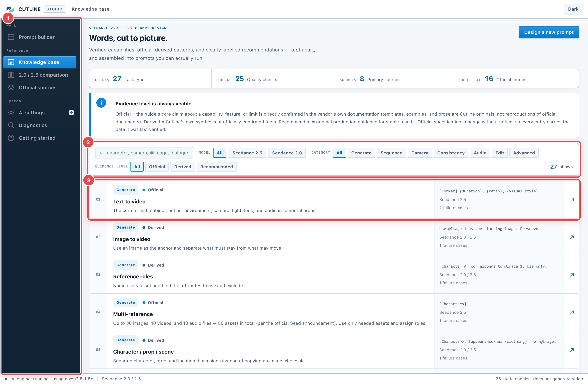The height and width of the screenshot is (384, 588).
Task: Click the Getting started help icon
Action: tap(11, 138)
